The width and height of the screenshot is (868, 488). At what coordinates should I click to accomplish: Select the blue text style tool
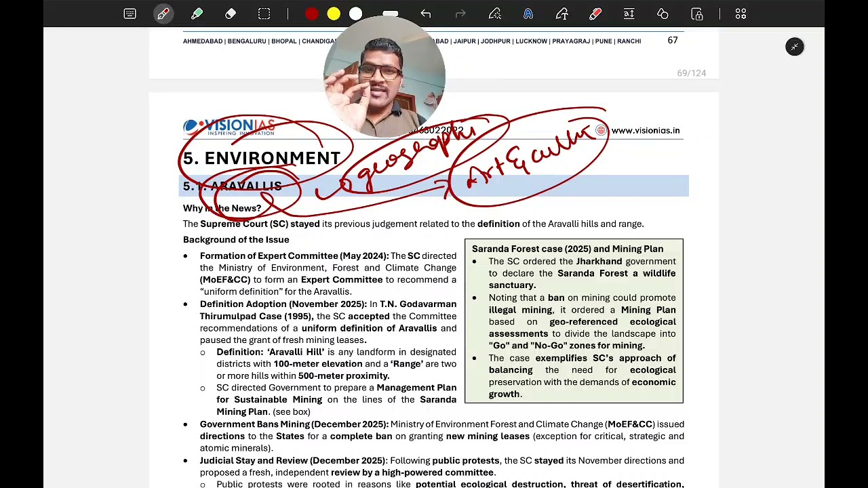(528, 14)
